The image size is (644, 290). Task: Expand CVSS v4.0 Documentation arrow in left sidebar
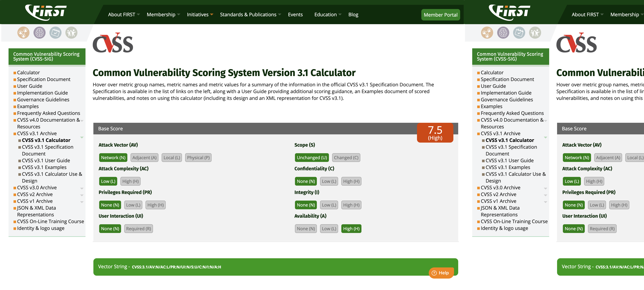(x=82, y=121)
